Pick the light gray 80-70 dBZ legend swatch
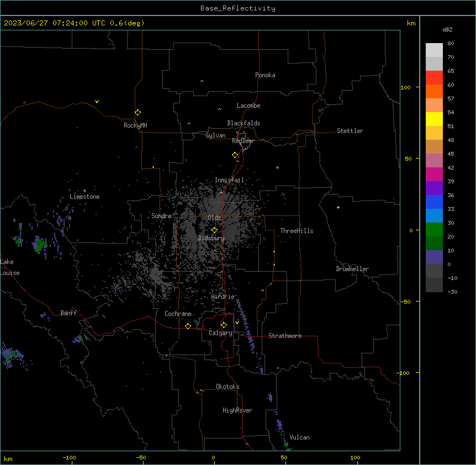This screenshot has height=465, width=476. (x=434, y=50)
